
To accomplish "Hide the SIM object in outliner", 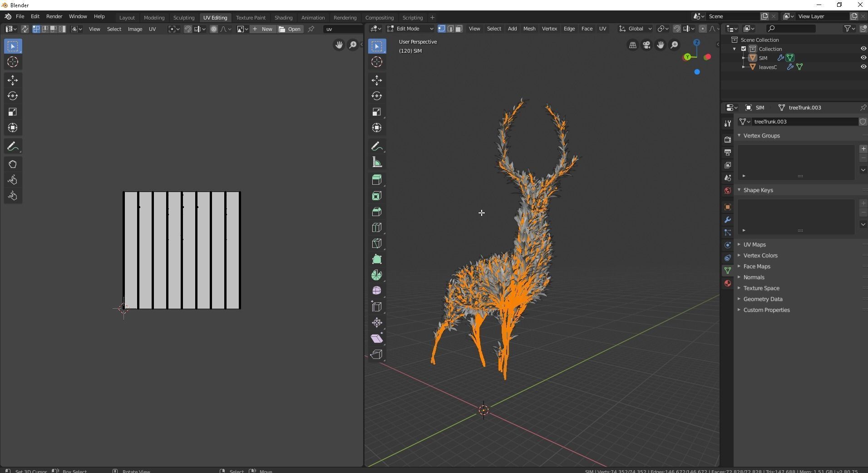I will 863,58.
